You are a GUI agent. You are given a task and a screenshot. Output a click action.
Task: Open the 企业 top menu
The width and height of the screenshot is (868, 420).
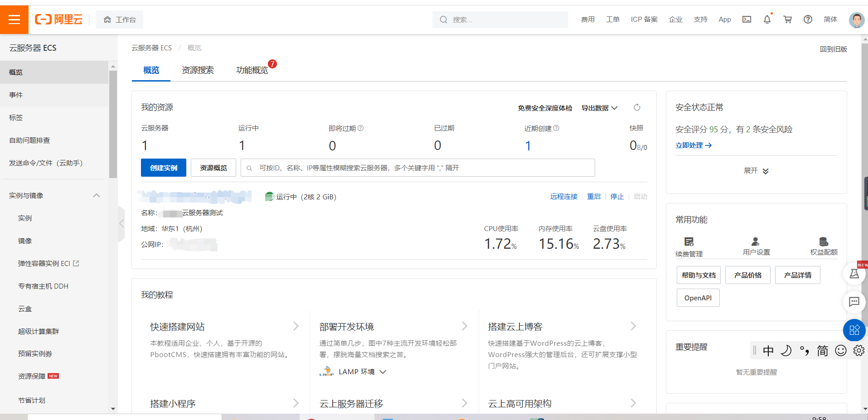click(x=676, y=19)
